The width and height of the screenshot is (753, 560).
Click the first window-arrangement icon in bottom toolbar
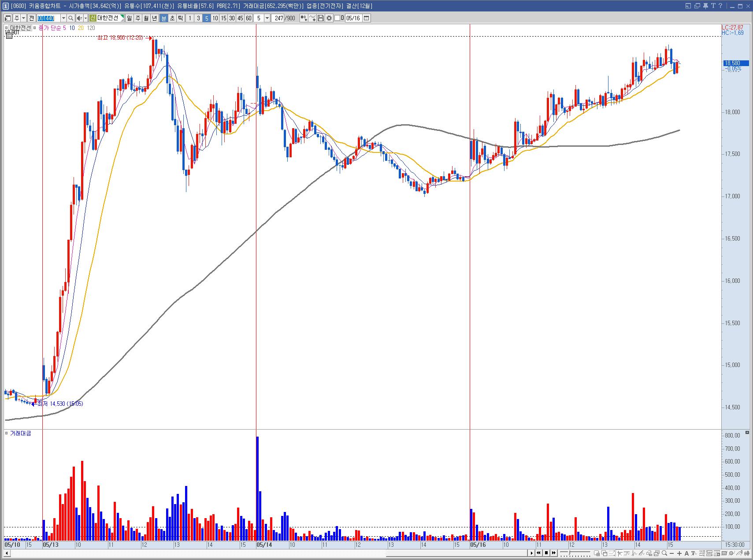(597, 553)
